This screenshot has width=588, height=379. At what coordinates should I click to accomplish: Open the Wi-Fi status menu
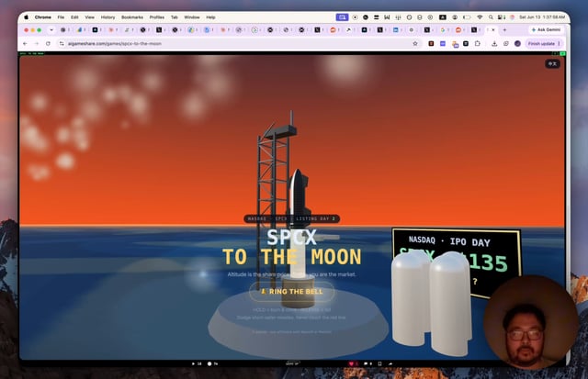click(480, 17)
